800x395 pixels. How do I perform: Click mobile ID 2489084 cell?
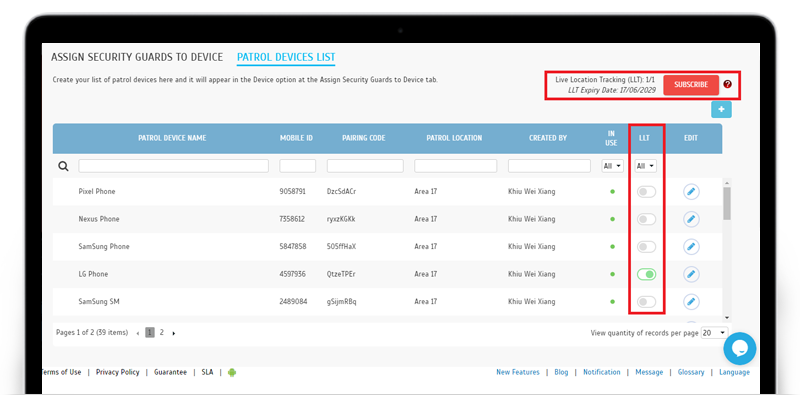293,302
